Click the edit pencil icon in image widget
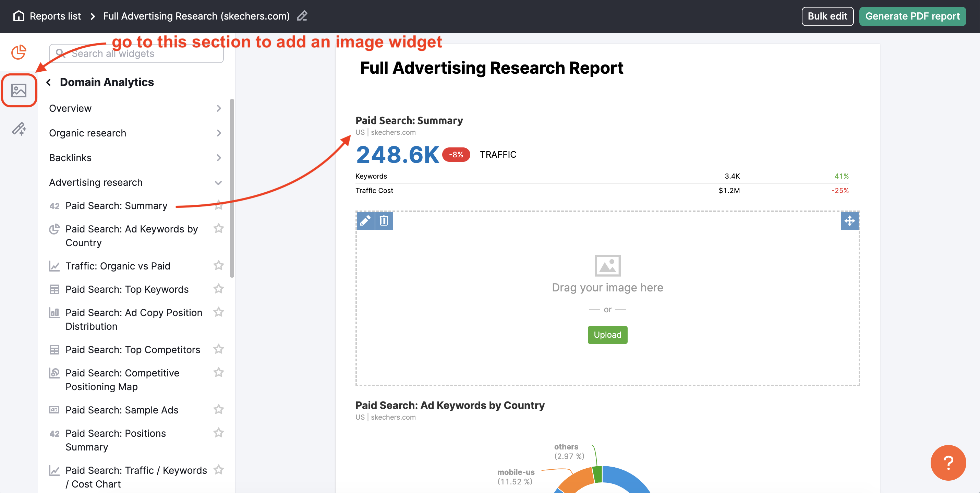The image size is (980, 493). [365, 221]
